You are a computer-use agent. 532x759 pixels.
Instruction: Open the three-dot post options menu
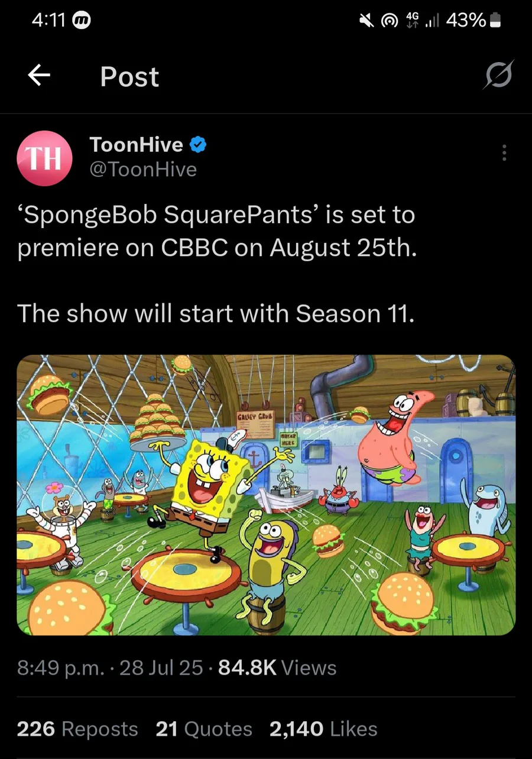point(504,153)
